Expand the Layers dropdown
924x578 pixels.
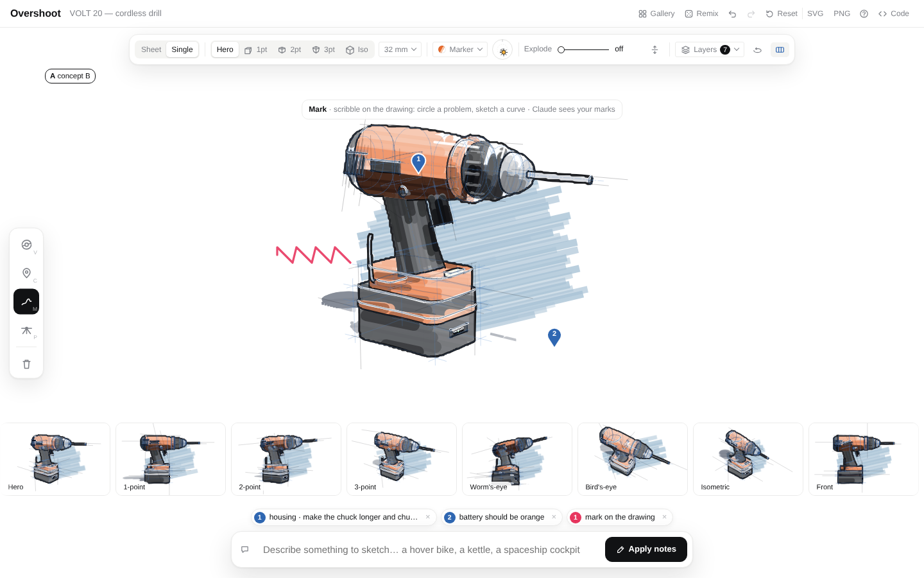coord(710,49)
